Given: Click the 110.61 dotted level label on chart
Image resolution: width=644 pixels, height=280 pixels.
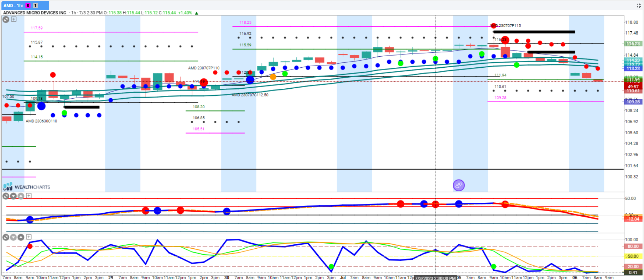Looking at the screenshot, I should (x=500, y=87).
